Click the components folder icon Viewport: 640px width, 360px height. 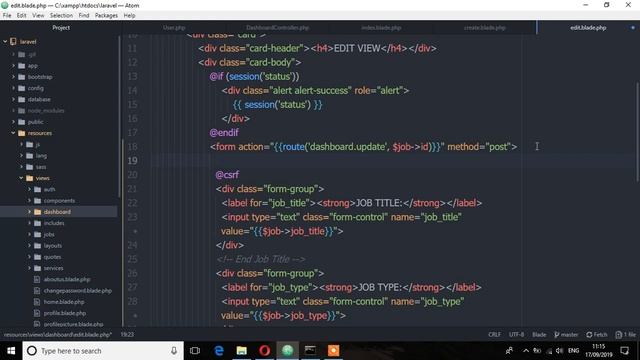(x=38, y=201)
